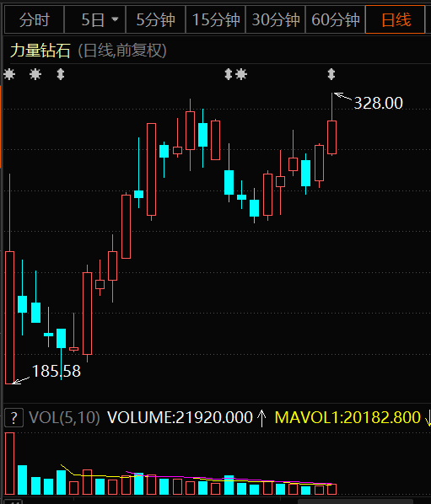The width and height of the screenshot is (431, 504).
Task: Click the yellow MAVOL1:20182.800 value
Action: 347,417
